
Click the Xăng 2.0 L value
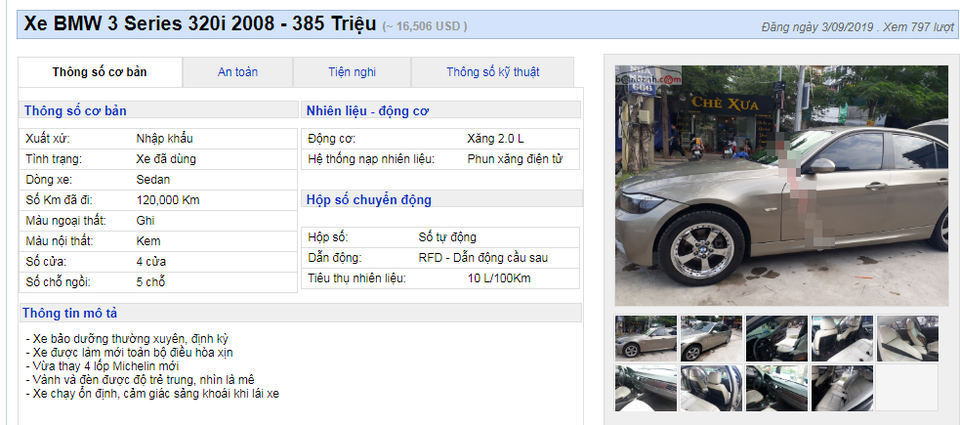coord(495,138)
